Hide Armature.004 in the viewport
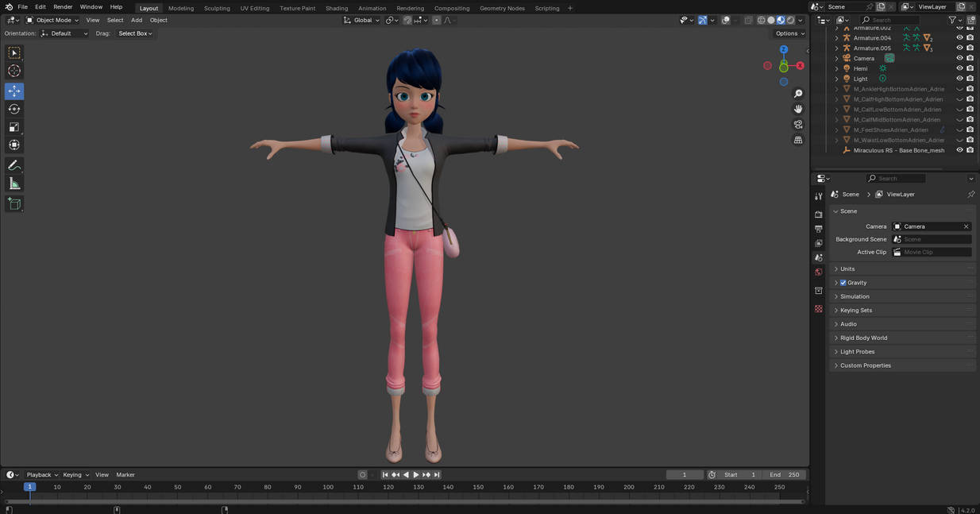This screenshot has width=980, height=514. tap(959, 37)
